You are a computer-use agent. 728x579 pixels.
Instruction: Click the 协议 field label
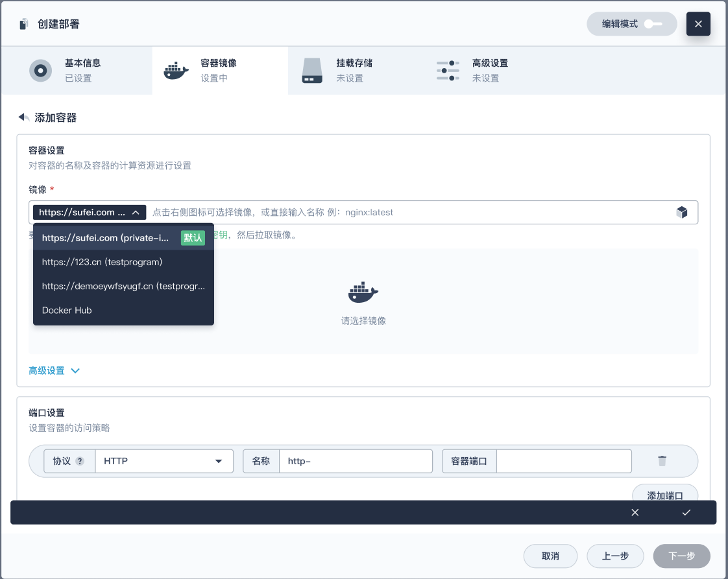click(x=62, y=461)
